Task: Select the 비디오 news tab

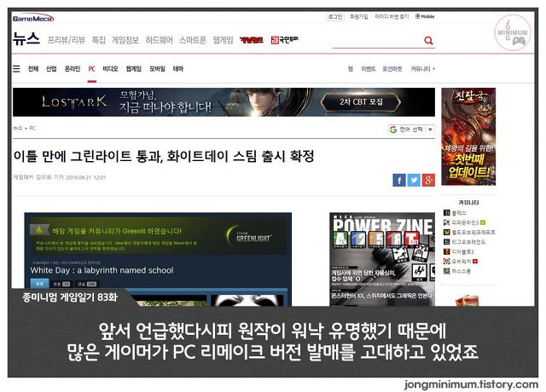Action: point(110,69)
